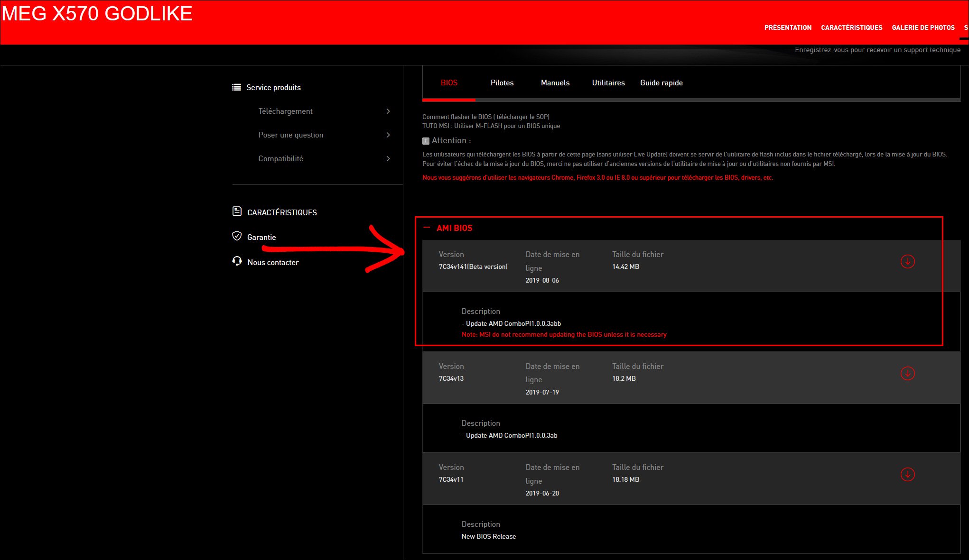Expand the Téléchargement chevron
The height and width of the screenshot is (560, 969).
tap(388, 111)
